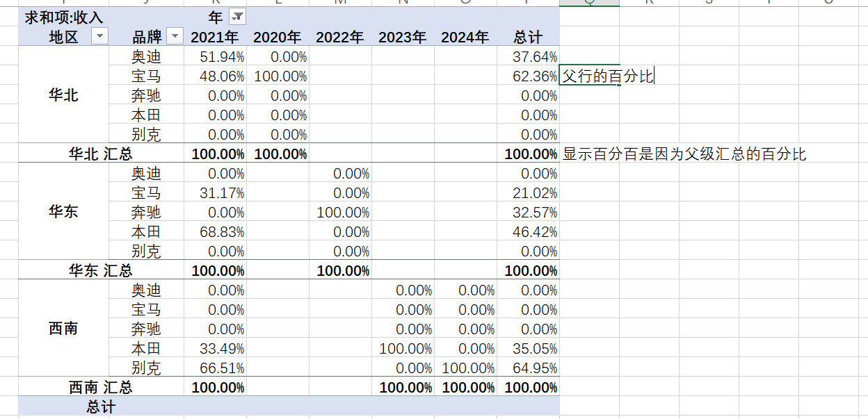Select 奔驰 in the 华东 group
This screenshot has height=419, width=868.
(146, 212)
